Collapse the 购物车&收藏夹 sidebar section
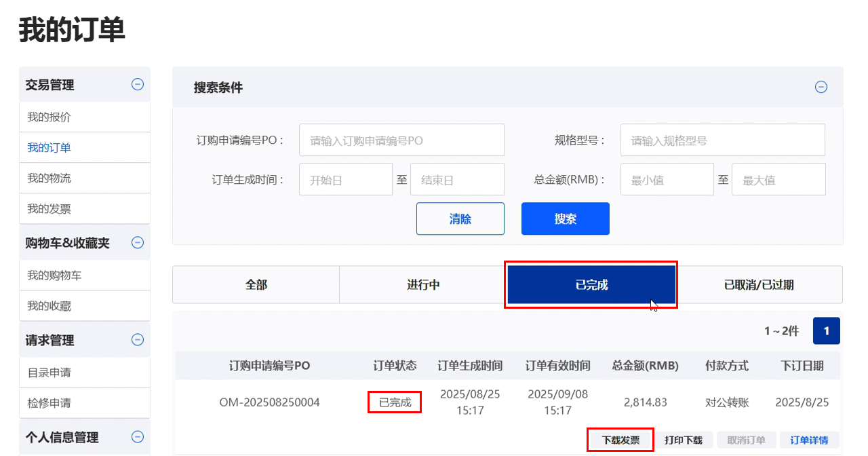 tap(138, 242)
